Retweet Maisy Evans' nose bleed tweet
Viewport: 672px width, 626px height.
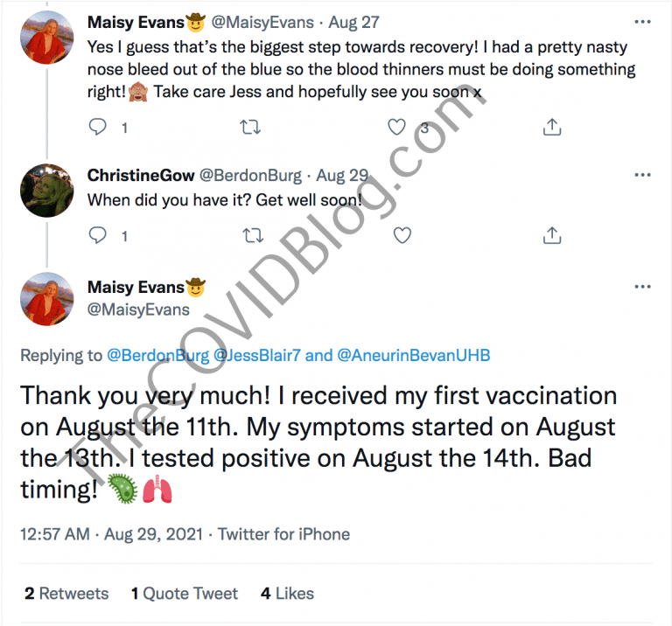(250, 128)
